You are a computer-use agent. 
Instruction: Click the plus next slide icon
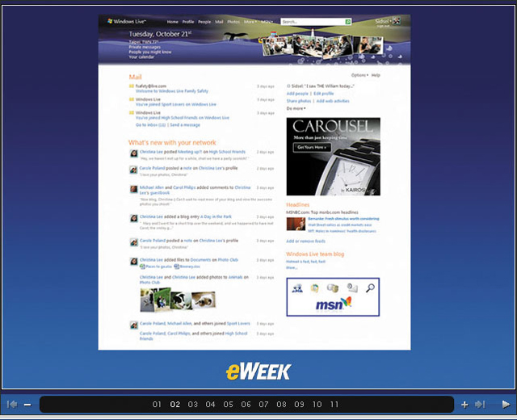pos(464,404)
